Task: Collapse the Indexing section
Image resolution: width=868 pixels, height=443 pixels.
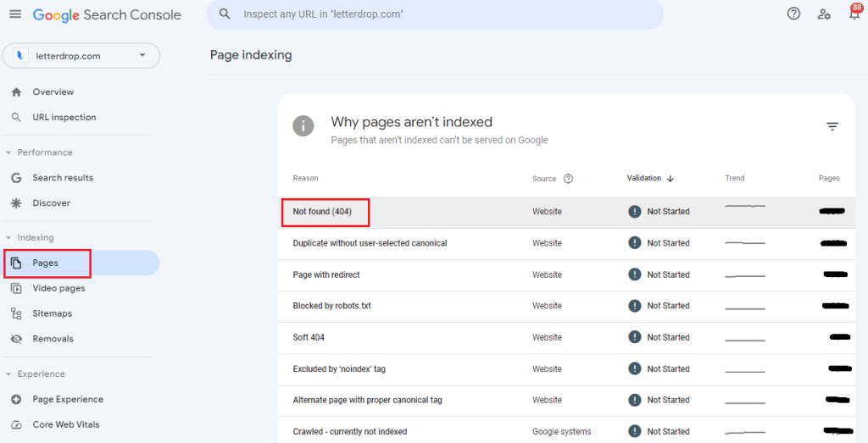Action: pos(8,238)
